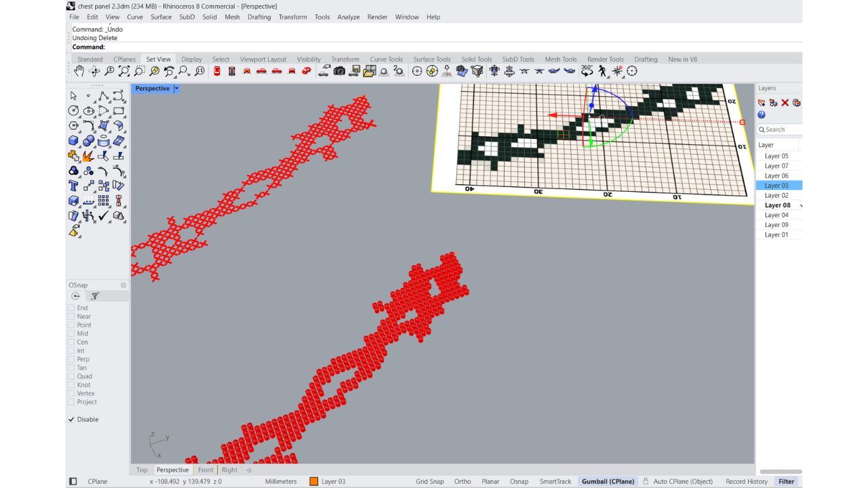This screenshot has width=868, height=488.
Task: Expand the Layer 08 row arrow
Action: 801,205
